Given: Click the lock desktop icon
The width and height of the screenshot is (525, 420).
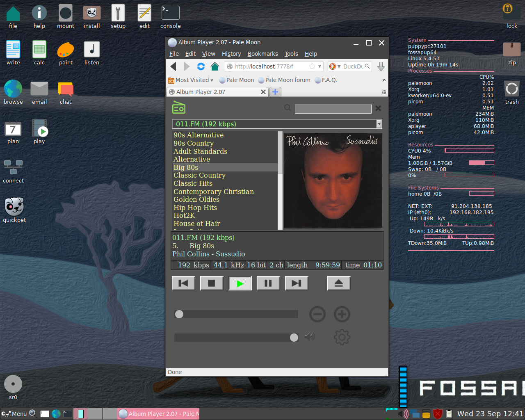Looking at the screenshot, I should tap(512, 16).
